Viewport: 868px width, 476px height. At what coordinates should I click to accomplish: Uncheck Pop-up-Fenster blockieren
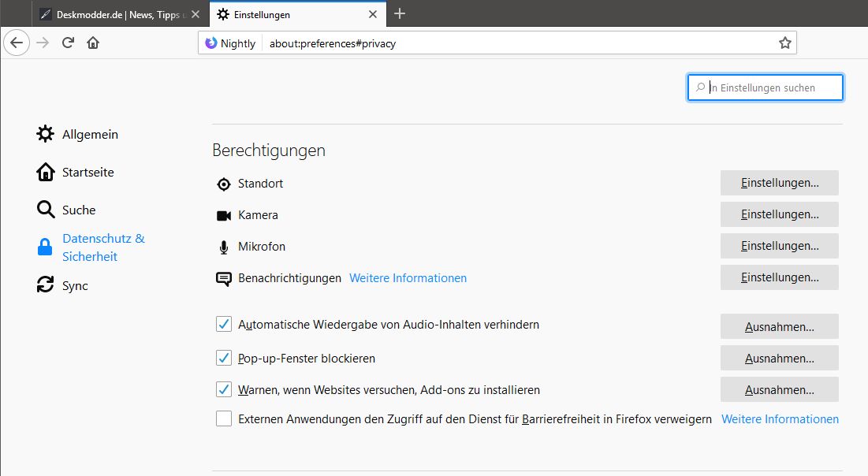[224, 358]
